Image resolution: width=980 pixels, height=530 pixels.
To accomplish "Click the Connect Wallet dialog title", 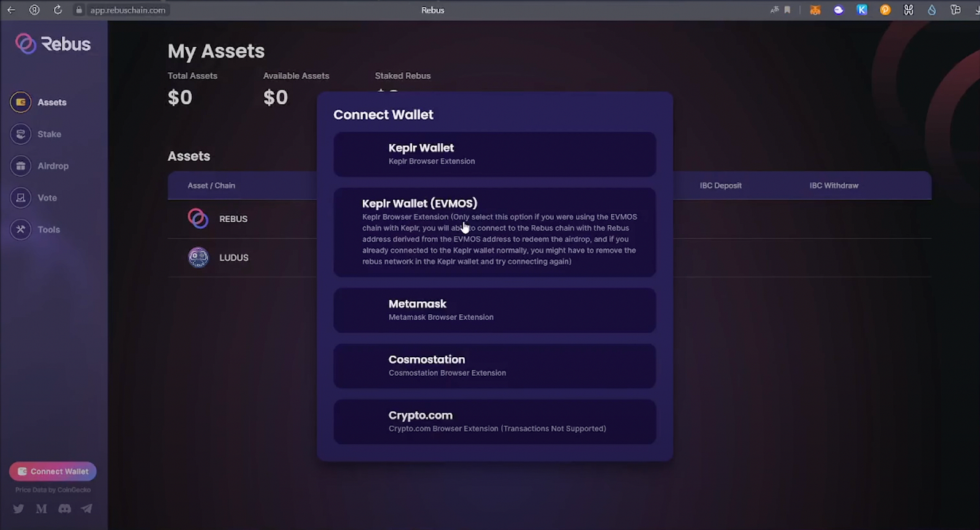I will click(383, 115).
